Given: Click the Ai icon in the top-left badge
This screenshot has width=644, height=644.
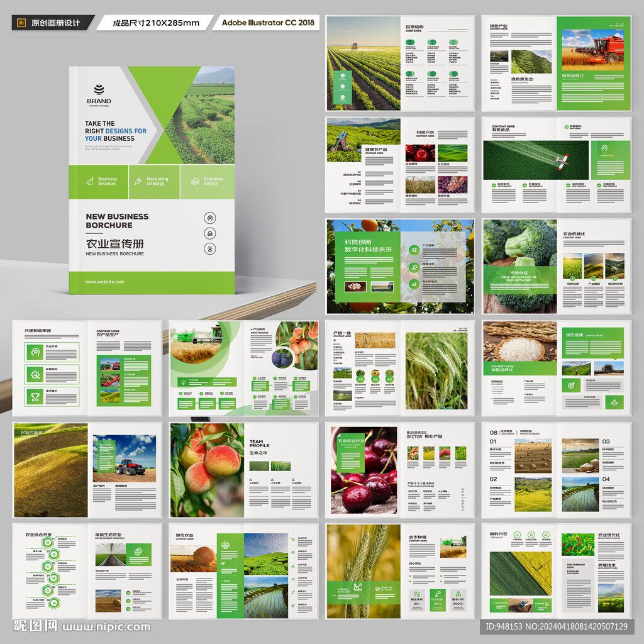Looking at the screenshot, I should click(x=21, y=23).
